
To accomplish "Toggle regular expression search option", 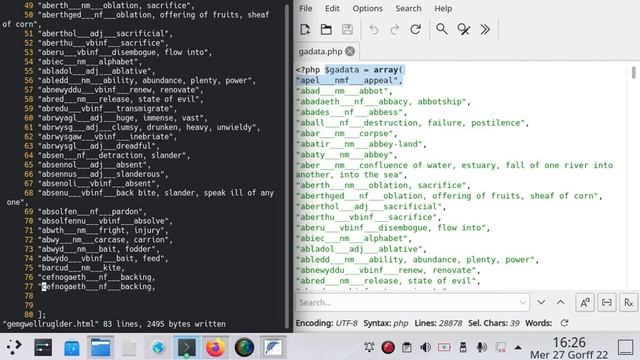I will click(629, 302).
